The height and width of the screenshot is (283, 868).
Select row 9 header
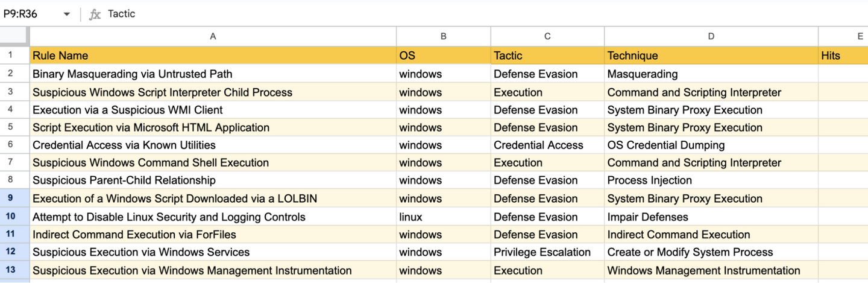pyautogui.click(x=10, y=198)
